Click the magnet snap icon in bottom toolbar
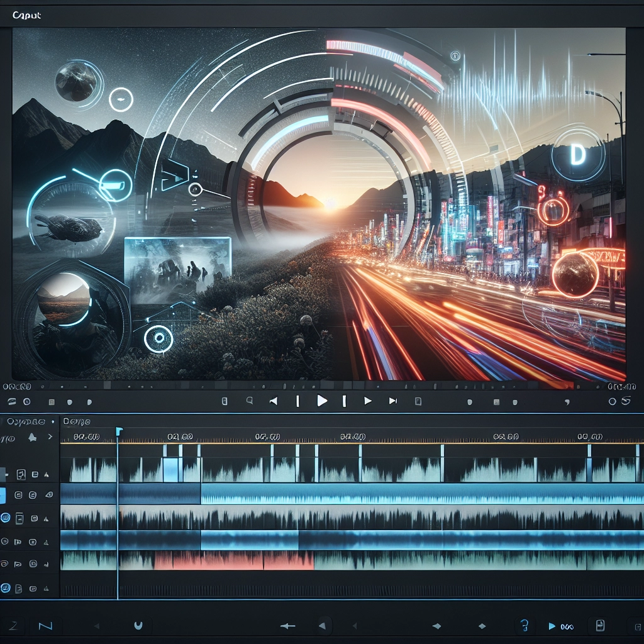 click(138, 626)
